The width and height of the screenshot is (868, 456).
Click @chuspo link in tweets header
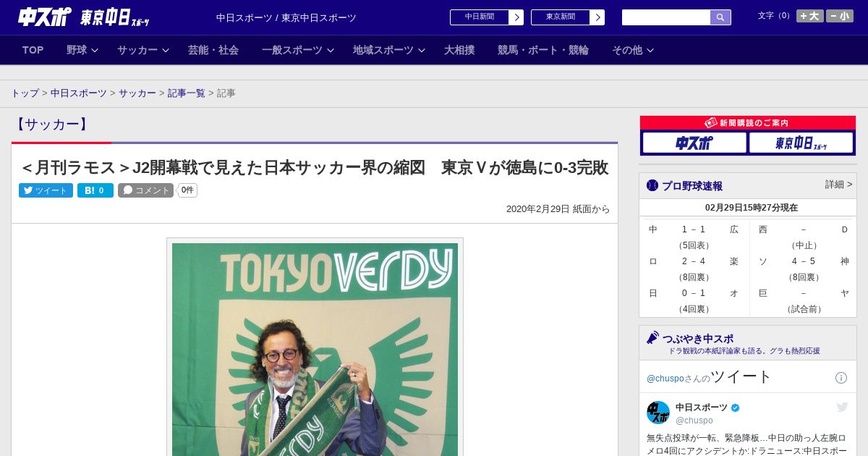pos(665,379)
